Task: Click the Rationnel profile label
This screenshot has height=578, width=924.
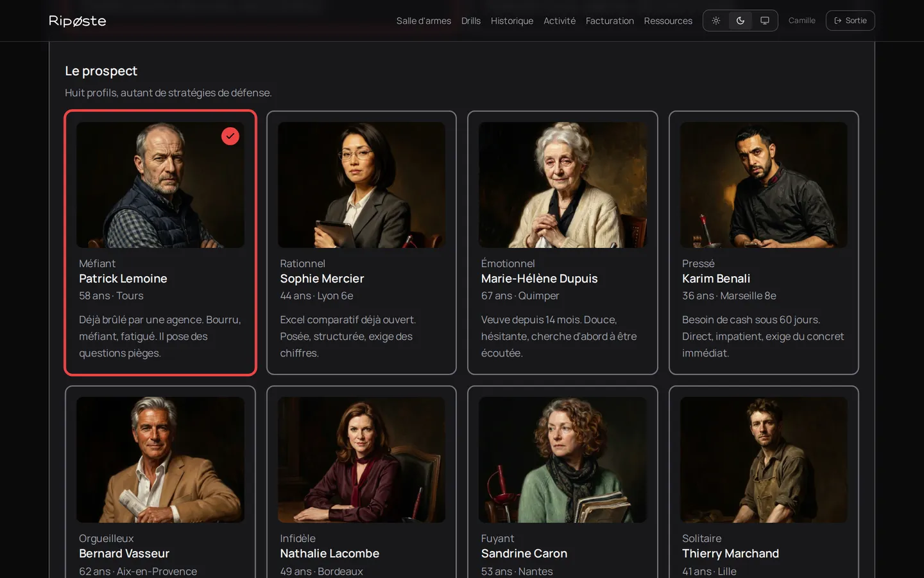Action: (303, 263)
